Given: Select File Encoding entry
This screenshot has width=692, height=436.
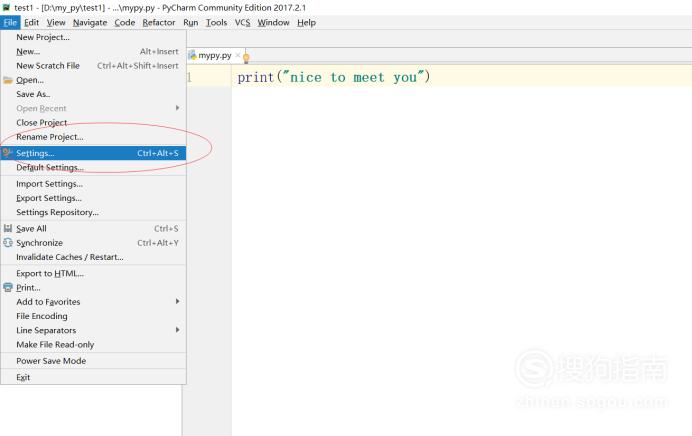Looking at the screenshot, I should (93, 316).
